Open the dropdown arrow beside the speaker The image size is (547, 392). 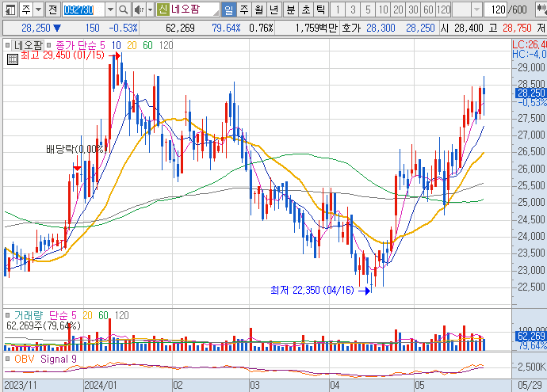150,10
